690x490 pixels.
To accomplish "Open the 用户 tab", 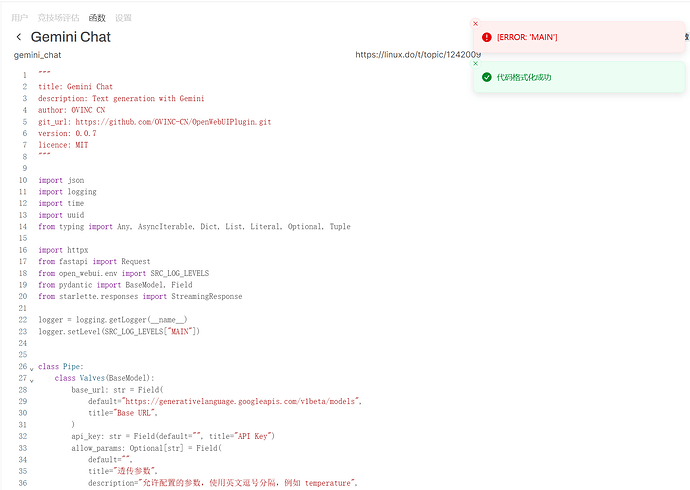I will [19, 18].
